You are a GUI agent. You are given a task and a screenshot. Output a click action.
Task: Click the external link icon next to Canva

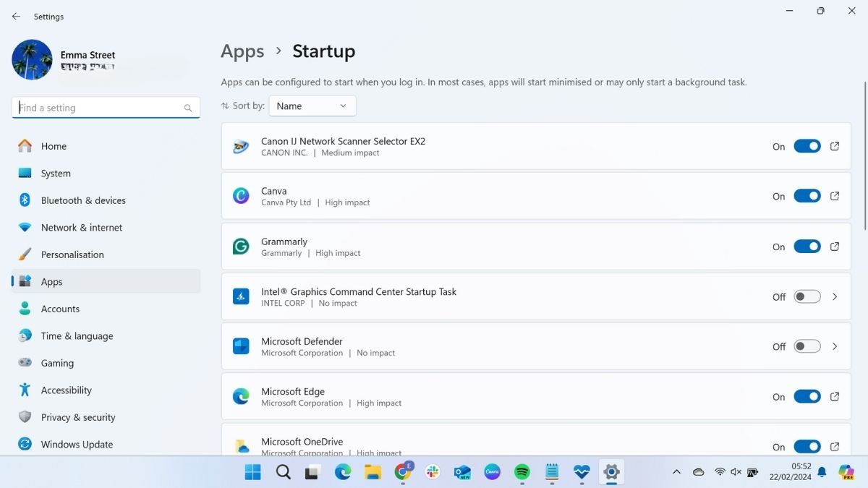(835, 196)
